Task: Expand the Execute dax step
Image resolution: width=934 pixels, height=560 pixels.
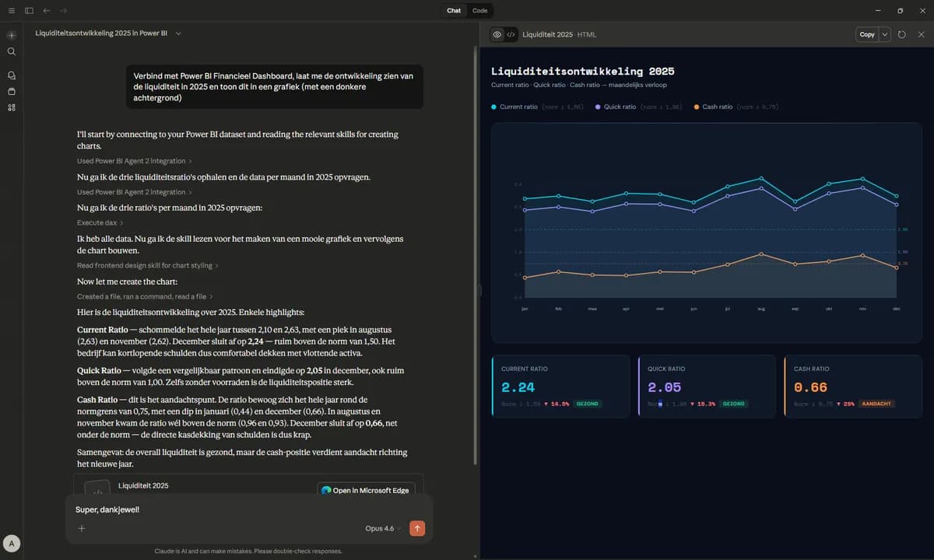Action: coord(97,222)
